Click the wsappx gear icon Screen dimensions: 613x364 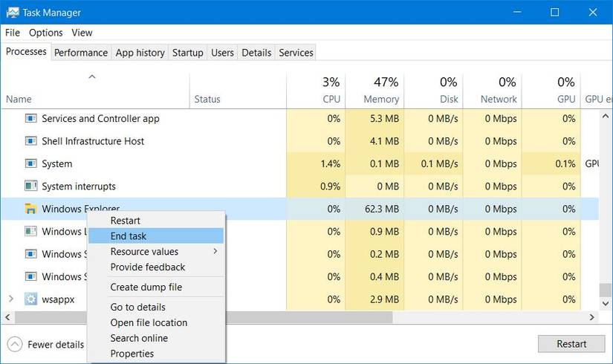tap(30, 299)
